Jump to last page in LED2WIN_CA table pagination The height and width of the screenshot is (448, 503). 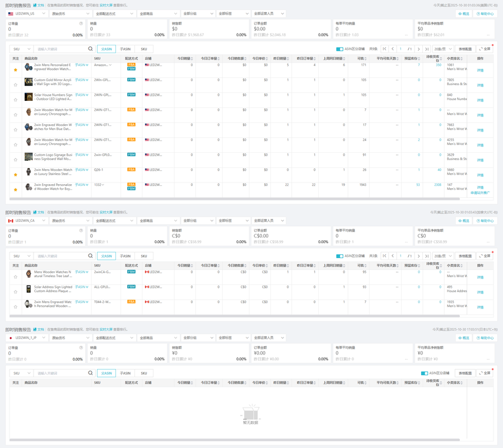click(427, 256)
